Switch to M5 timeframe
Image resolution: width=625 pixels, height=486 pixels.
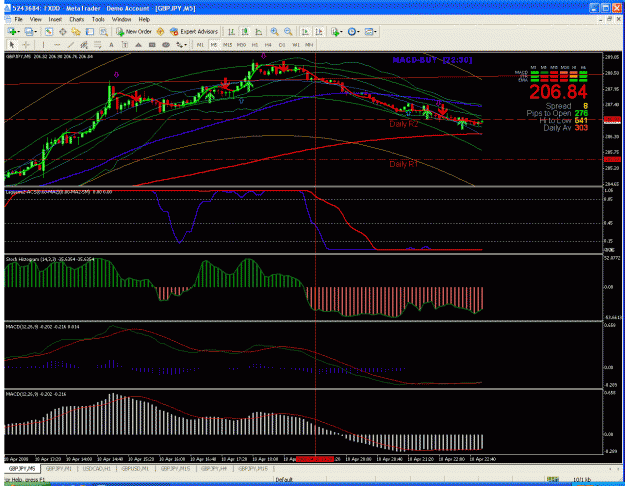pos(214,45)
